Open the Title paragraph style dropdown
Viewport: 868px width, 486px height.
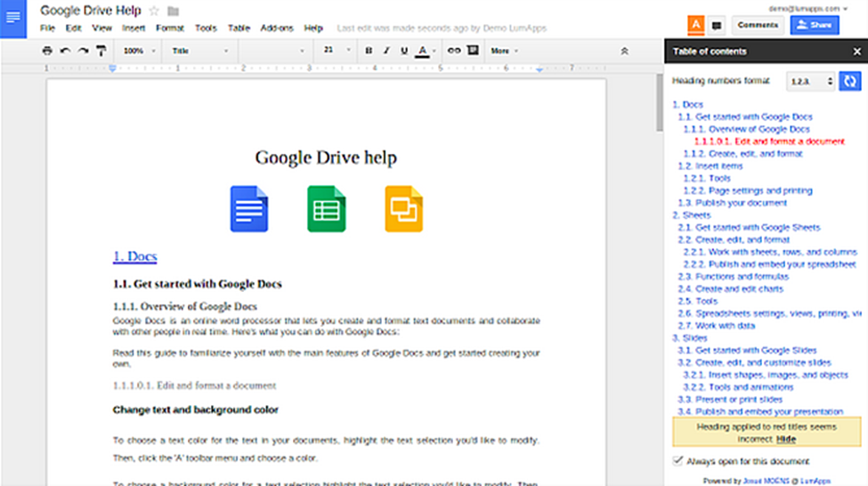click(x=199, y=51)
